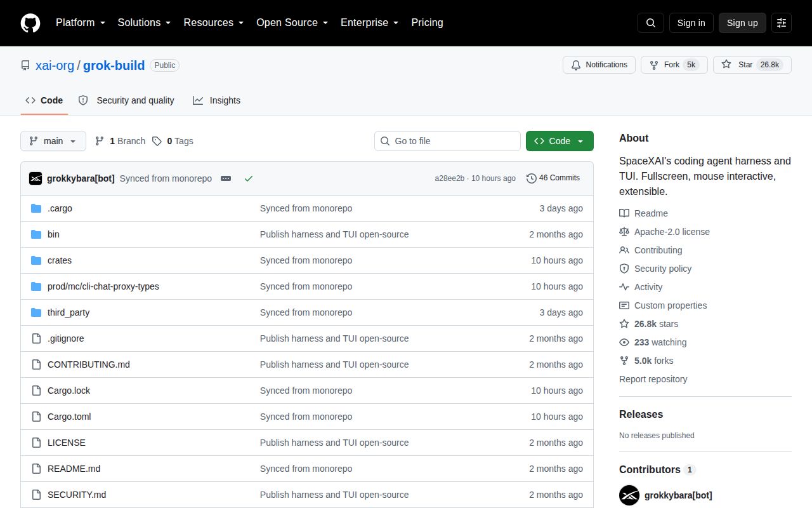
Task: Open bin row's Publish harness commit message
Action: click(334, 234)
